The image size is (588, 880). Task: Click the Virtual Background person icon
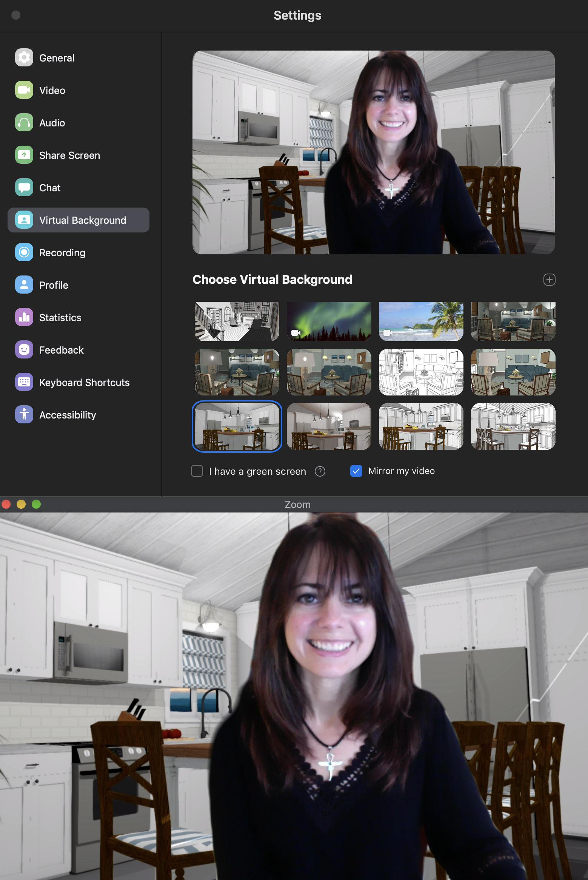coord(24,220)
